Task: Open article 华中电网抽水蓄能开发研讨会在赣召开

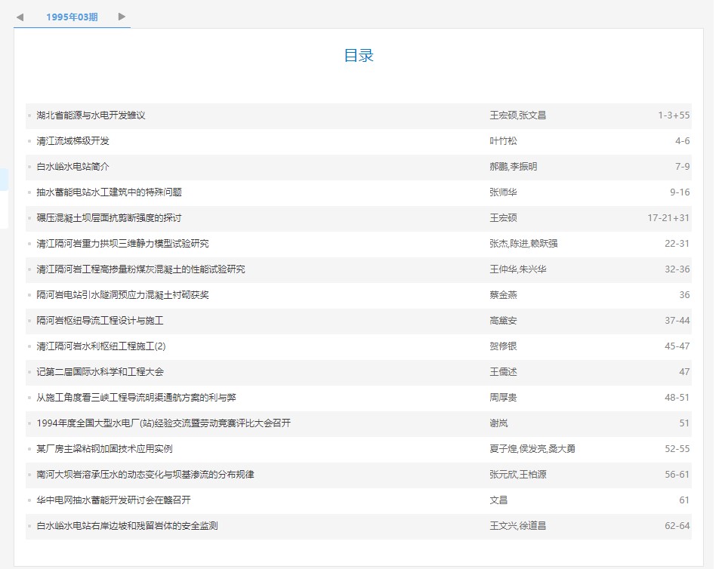Action: tap(114, 500)
